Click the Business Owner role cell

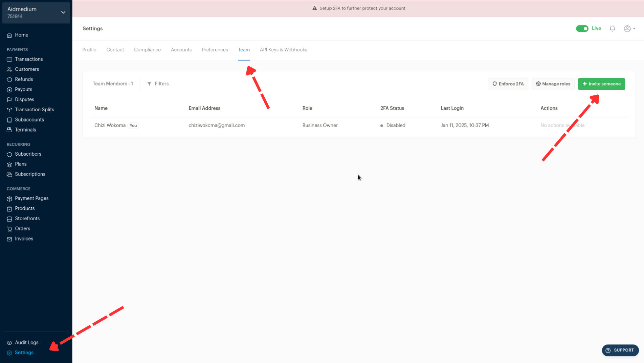pyautogui.click(x=320, y=125)
